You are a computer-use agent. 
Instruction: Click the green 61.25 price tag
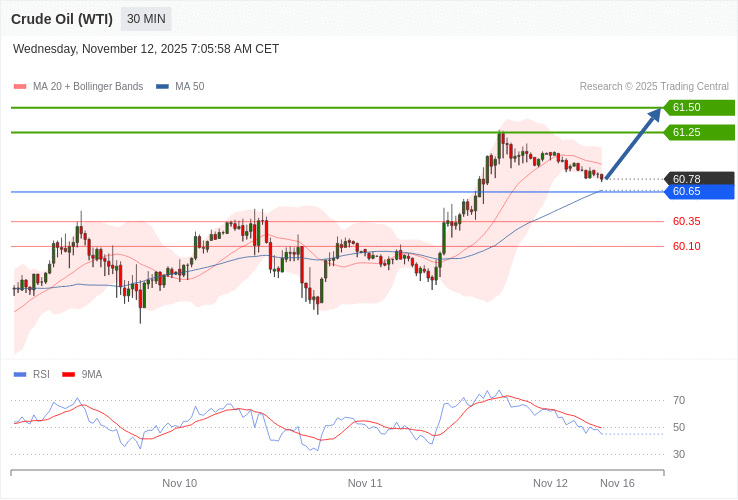[698, 132]
